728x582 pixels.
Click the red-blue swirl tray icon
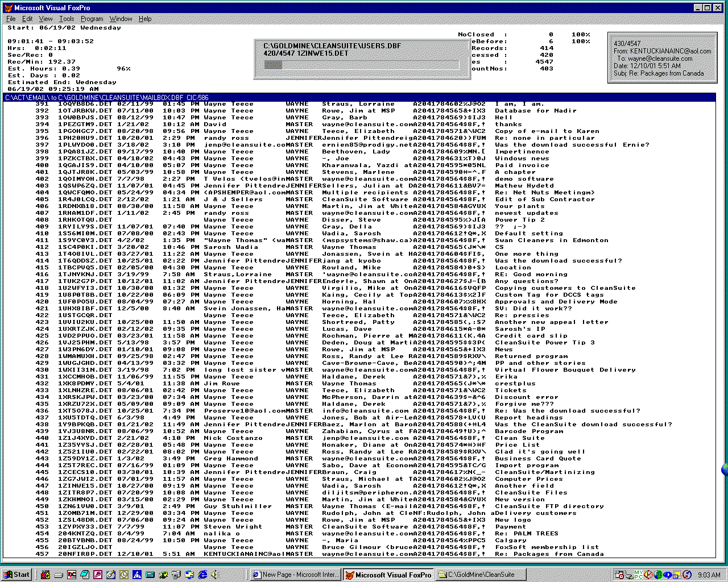tap(687, 575)
